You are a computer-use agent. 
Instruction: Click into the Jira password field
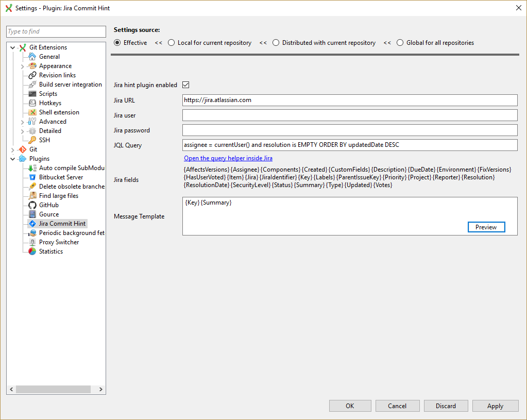(x=350, y=130)
